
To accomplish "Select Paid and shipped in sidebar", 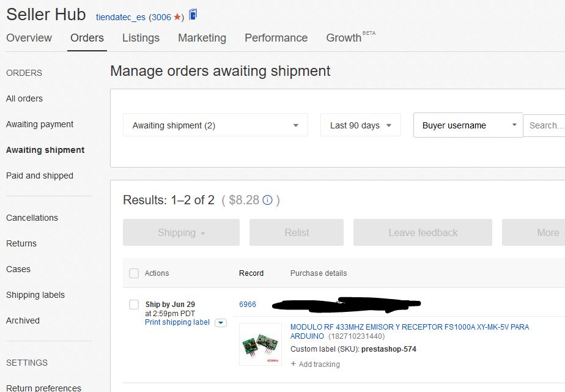I will (40, 176).
